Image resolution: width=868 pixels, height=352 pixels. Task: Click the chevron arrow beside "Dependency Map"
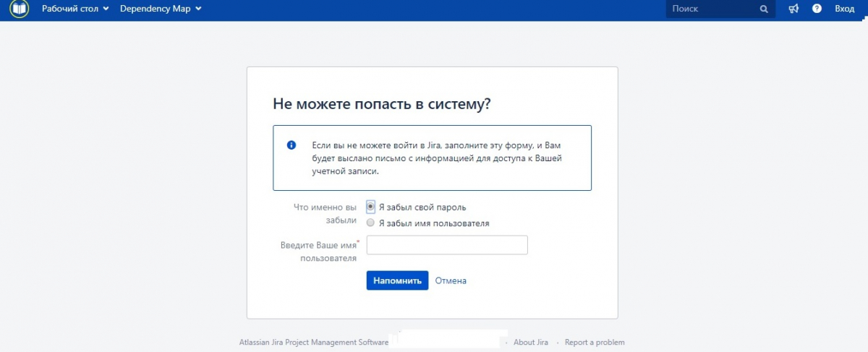198,9
